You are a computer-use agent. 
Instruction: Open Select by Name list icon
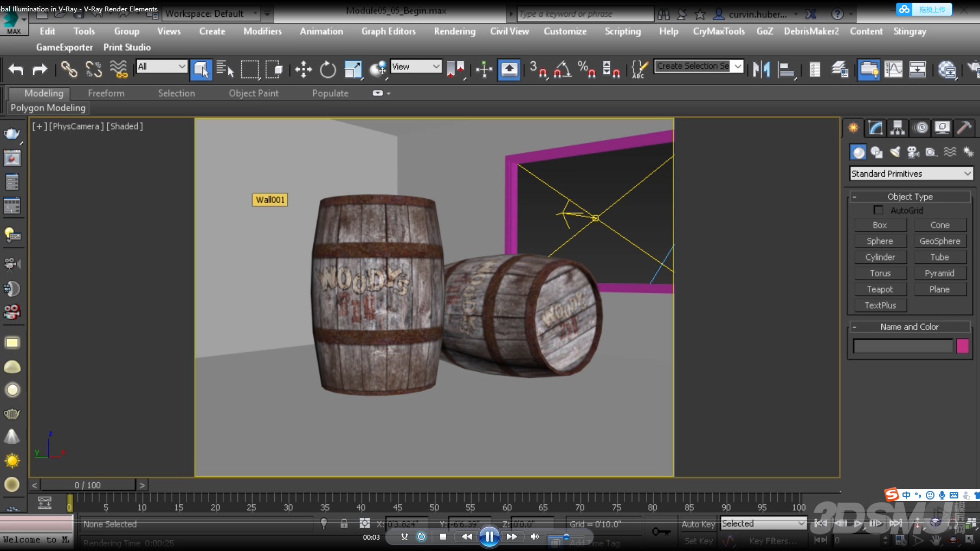(225, 69)
